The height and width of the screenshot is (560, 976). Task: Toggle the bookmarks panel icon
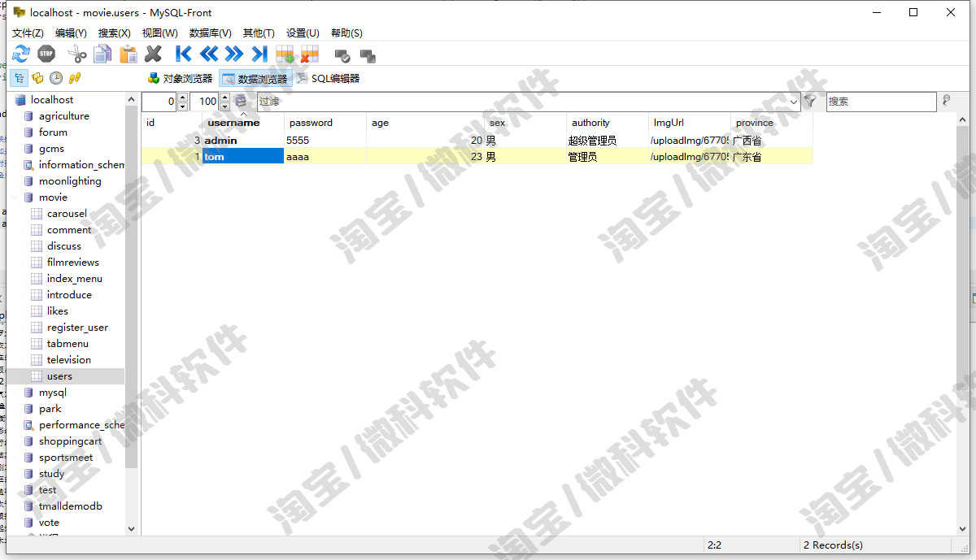click(x=37, y=78)
